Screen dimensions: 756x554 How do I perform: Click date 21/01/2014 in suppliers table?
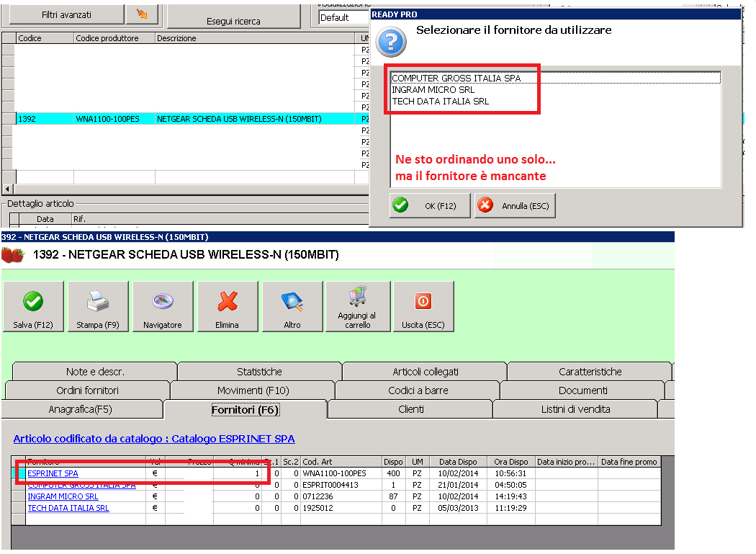(x=458, y=485)
